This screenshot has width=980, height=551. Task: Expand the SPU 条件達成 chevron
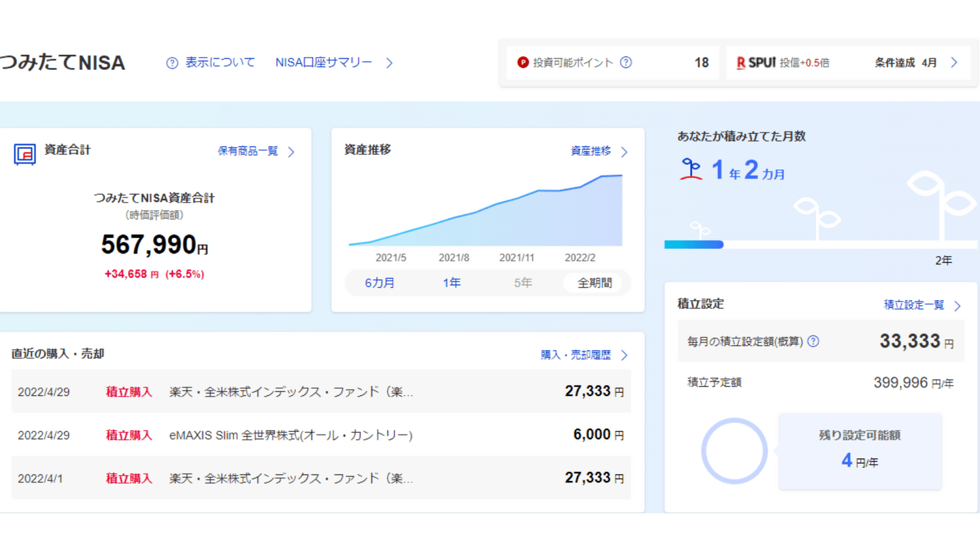(x=955, y=63)
